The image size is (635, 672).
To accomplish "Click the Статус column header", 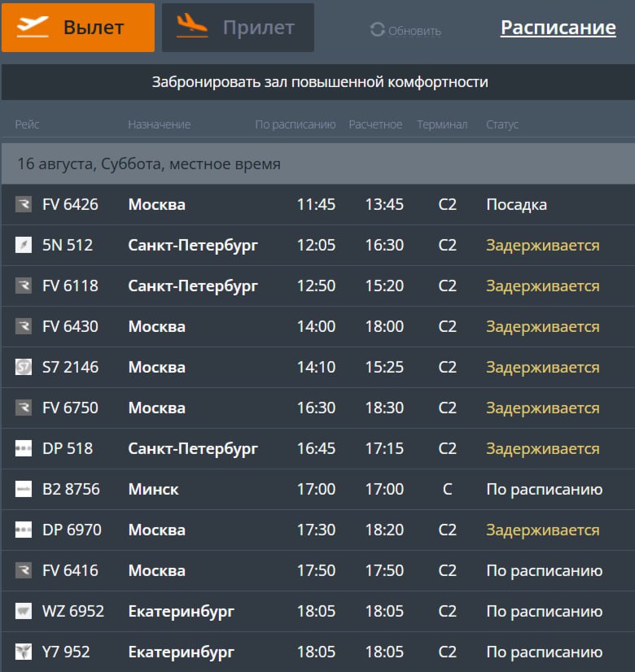I will [x=502, y=124].
